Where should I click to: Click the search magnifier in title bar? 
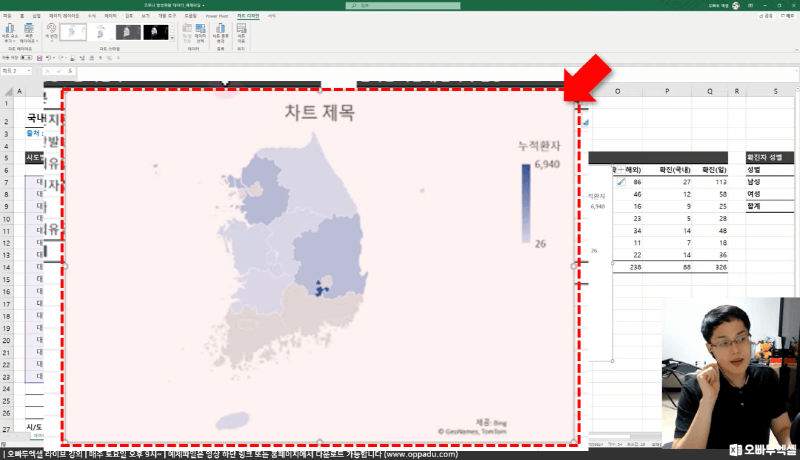click(354, 6)
